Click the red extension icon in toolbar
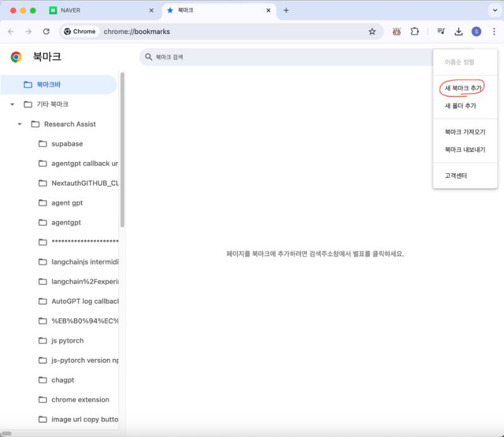Image resolution: width=504 pixels, height=437 pixels. pyautogui.click(x=397, y=32)
